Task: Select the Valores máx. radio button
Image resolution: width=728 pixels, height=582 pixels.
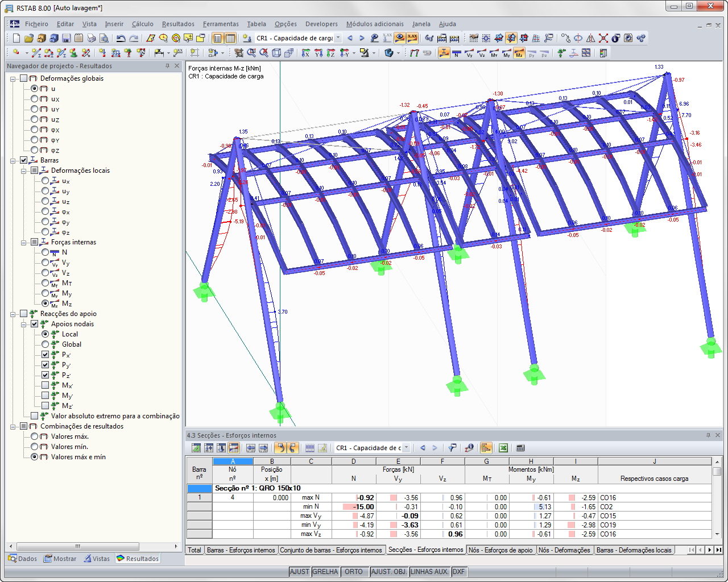Action: (35, 436)
